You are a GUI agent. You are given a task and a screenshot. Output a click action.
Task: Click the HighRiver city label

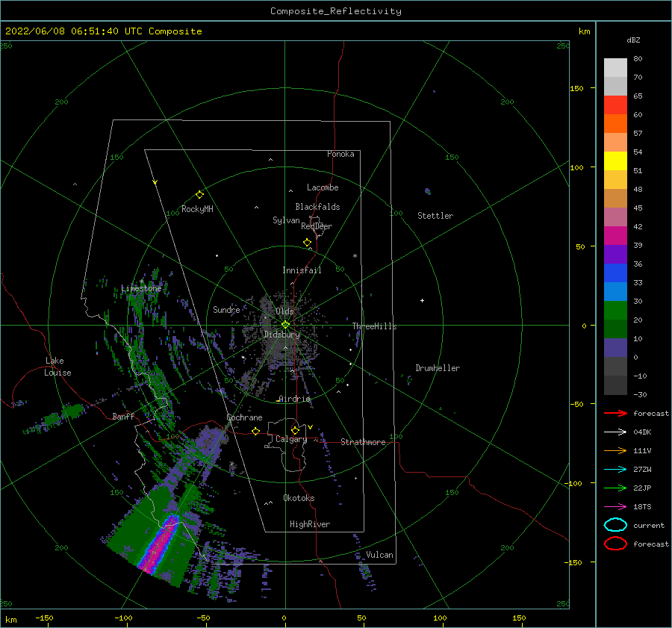(310, 524)
